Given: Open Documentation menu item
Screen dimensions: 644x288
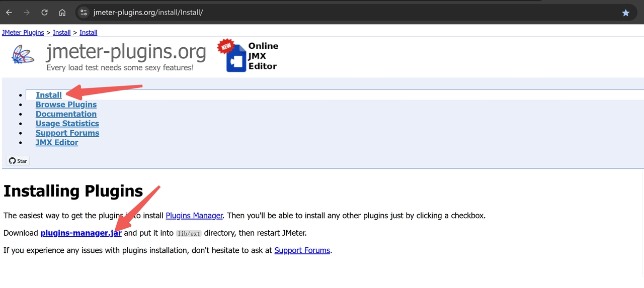Looking at the screenshot, I should [x=66, y=114].
